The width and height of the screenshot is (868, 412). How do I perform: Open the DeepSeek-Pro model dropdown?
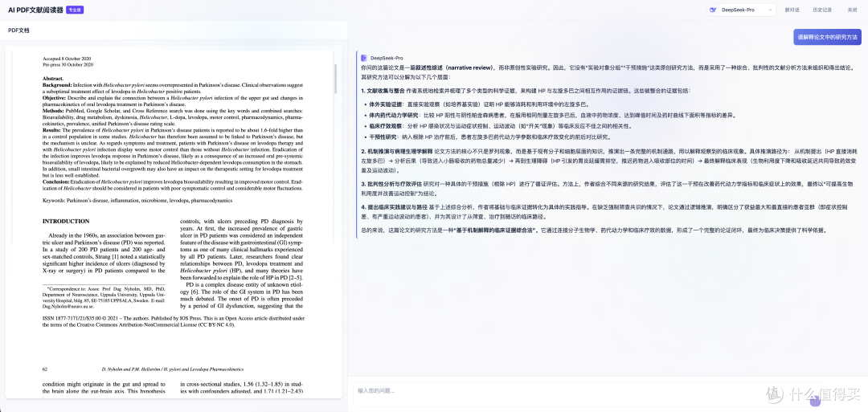(x=741, y=10)
